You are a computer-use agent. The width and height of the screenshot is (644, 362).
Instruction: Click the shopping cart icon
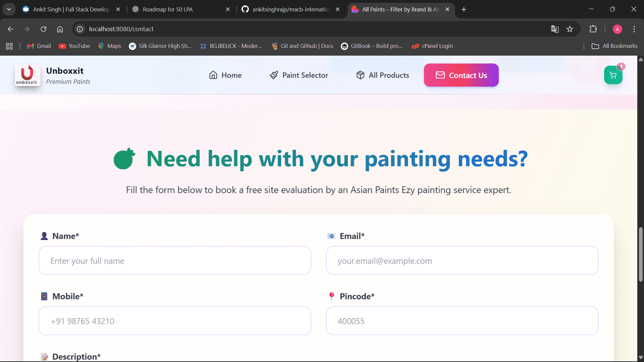pyautogui.click(x=613, y=75)
